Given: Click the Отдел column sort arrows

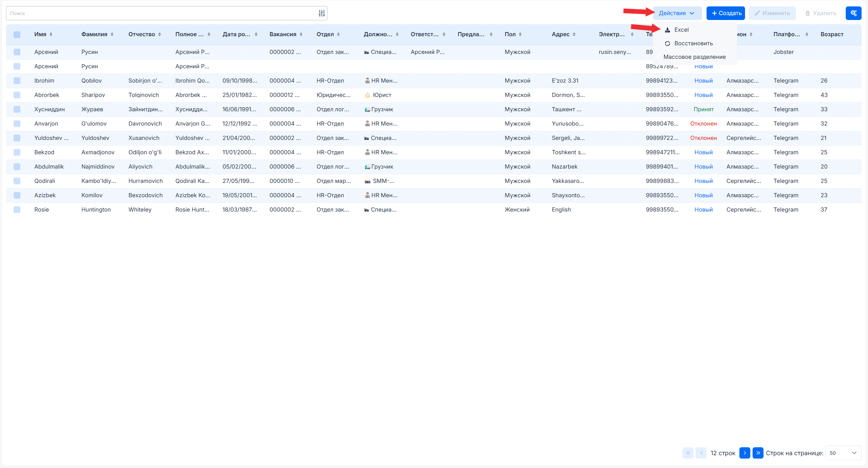Looking at the screenshot, I should pyautogui.click(x=338, y=34).
